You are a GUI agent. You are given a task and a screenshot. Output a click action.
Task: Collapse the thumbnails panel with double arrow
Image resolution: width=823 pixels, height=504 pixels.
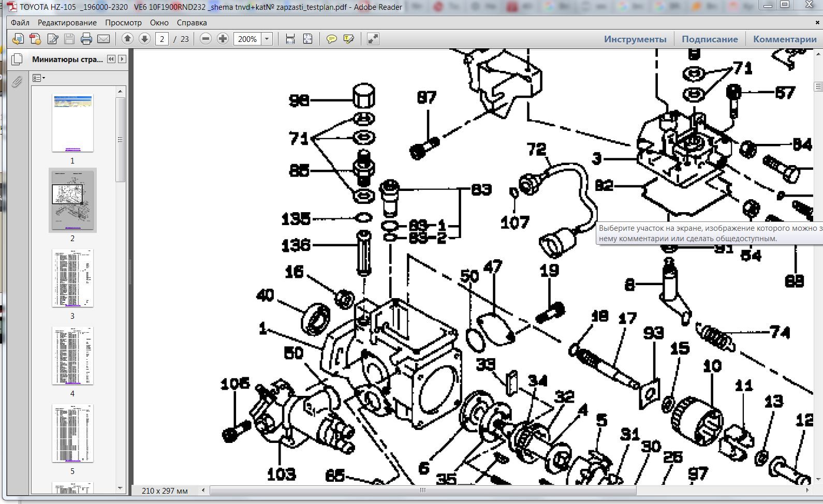click(x=111, y=59)
